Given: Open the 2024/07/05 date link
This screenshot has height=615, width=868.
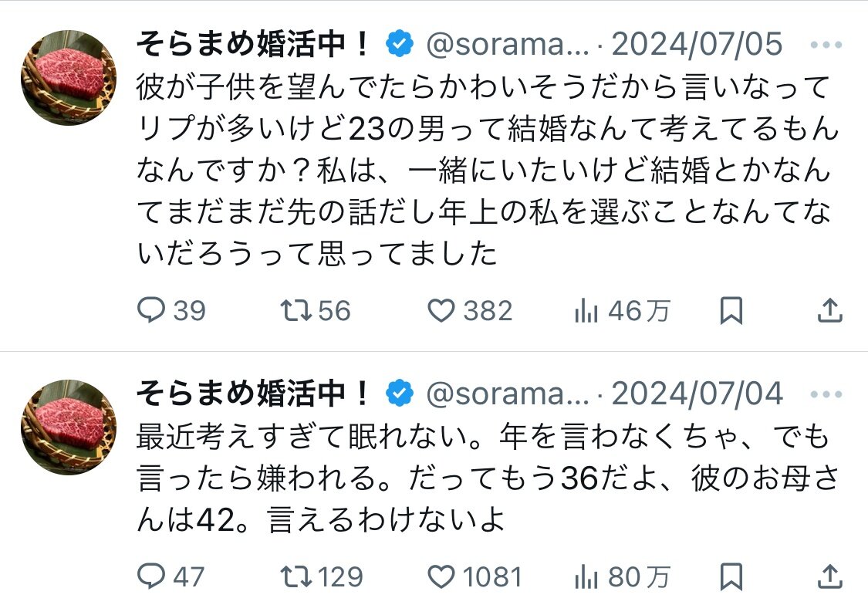Looking at the screenshot, I should [x=697, y=46].
